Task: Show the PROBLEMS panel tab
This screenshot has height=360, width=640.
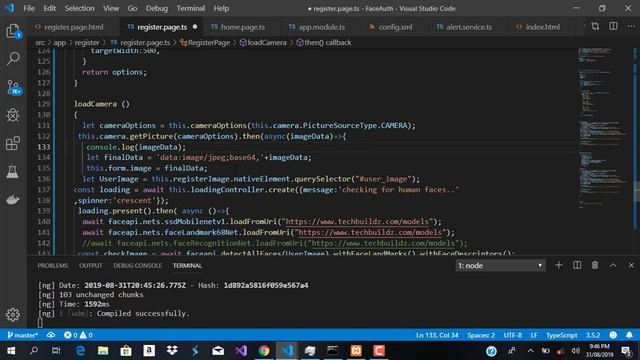Action: [x=53, y=265]
